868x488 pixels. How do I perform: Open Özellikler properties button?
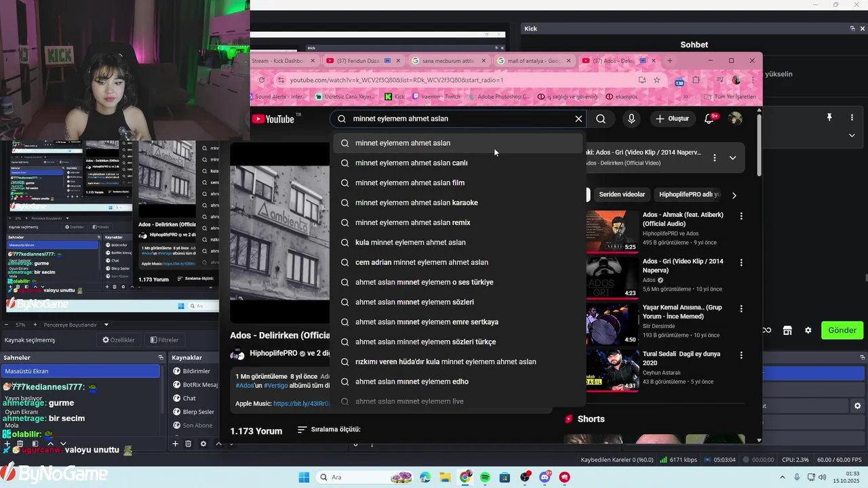point(119,340)
